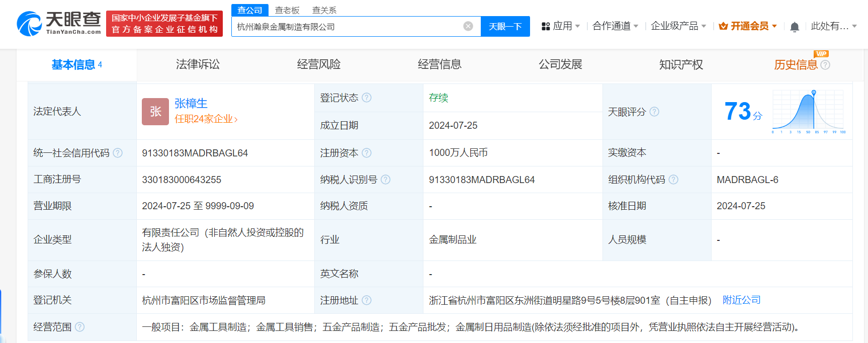This screenshot has height=343, width=868.
Task: Click the company name search field
Action: click(347, 27)
